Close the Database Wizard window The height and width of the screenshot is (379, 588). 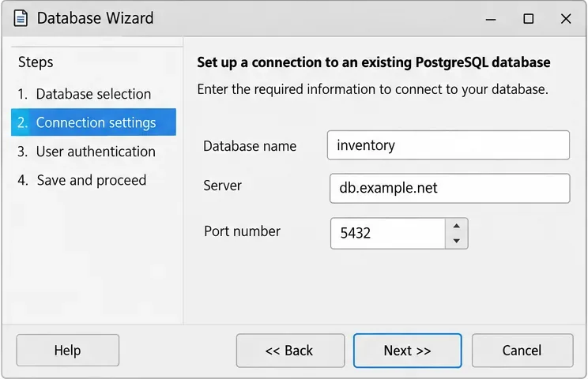[x=566, y=19]
